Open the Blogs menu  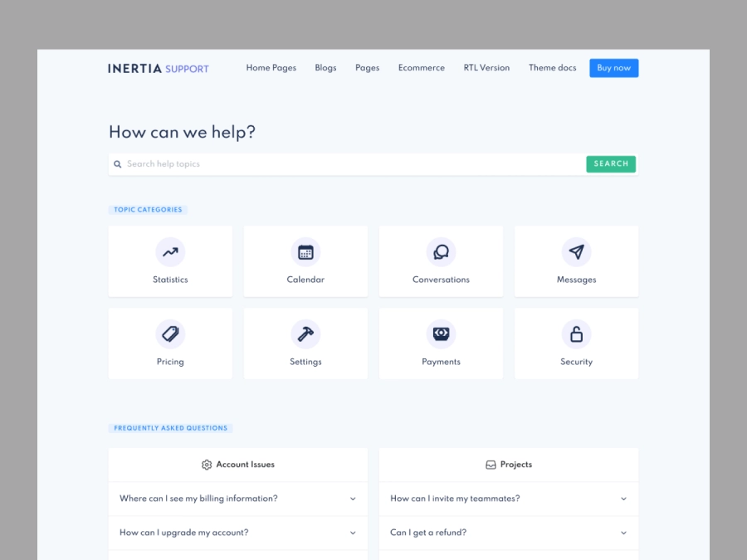(325, 68)
